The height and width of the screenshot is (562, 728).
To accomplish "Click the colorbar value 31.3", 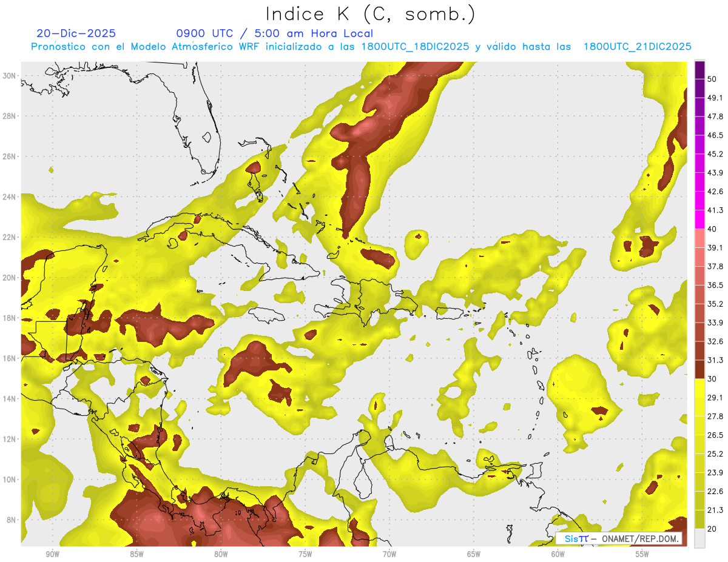I will point(715,360).
